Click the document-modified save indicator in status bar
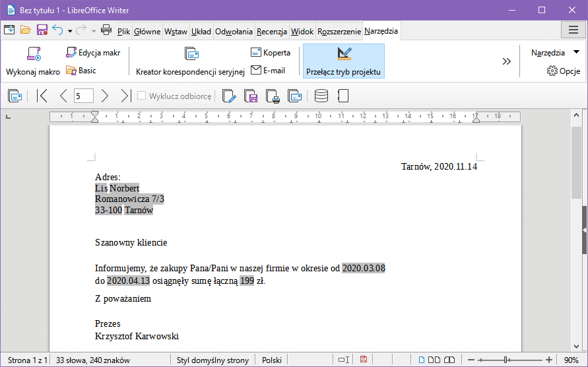Image resolution: width=588 pixels, height=367 pixels. click(364, 360)
